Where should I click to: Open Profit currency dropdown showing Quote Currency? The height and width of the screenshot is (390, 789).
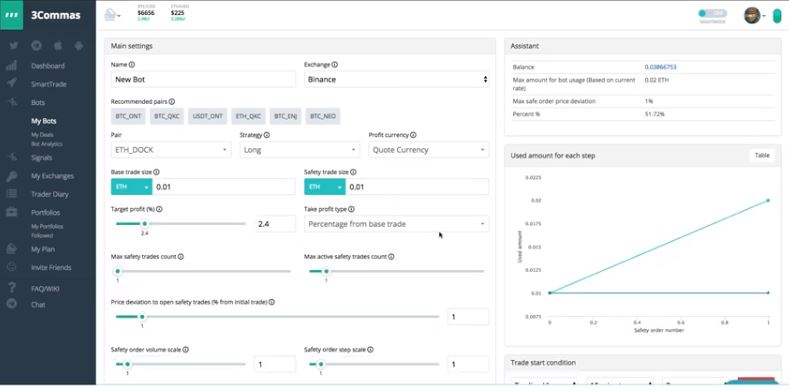pos(429,150)
